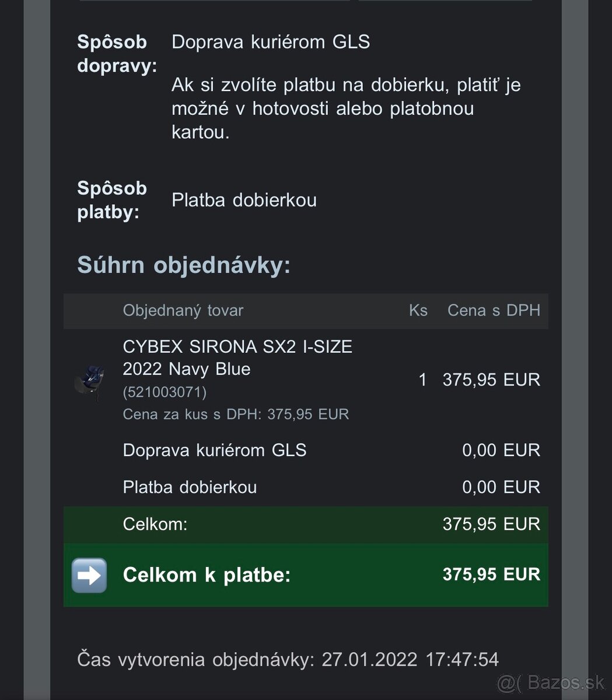612x700 pixels.
Task: Click the Celkom: subtotal label
Action: (155, 524)
